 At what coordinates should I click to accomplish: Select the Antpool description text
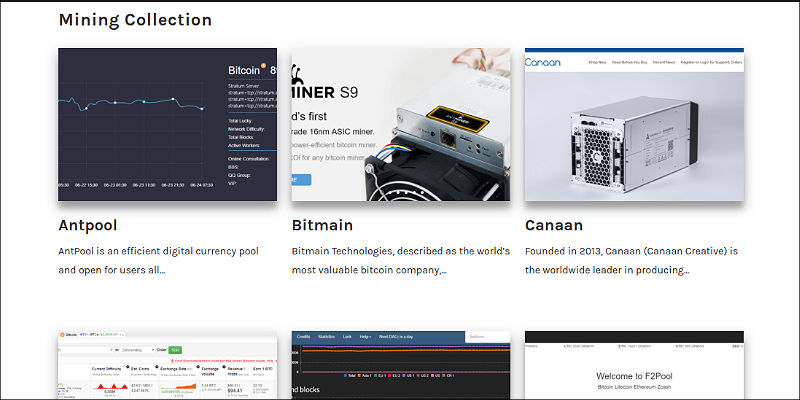point(159,260)
